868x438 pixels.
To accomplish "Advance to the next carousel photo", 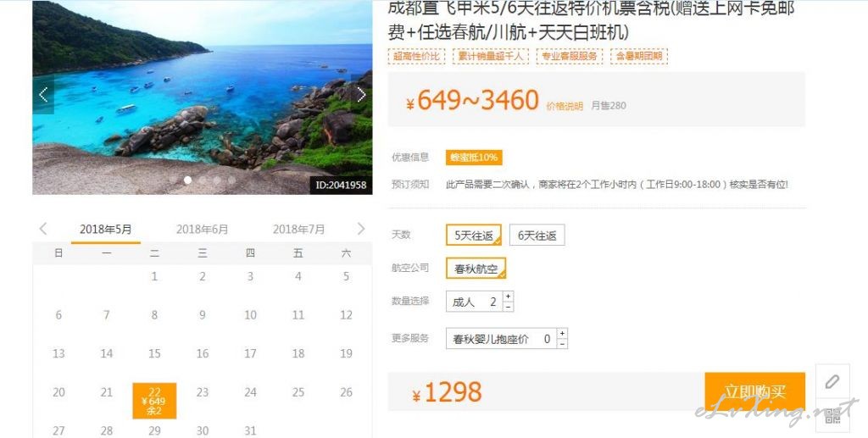I will pyautogui.click(x=361, y=95).
